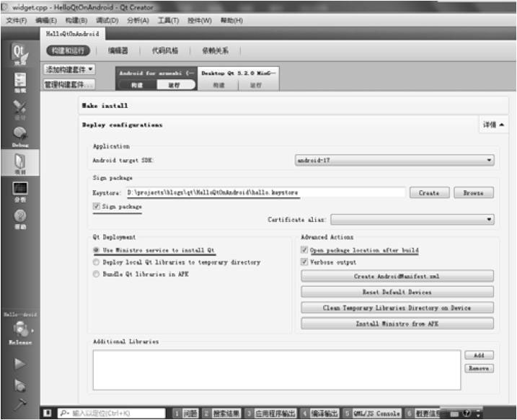Open the 搜索结果 output pane
Image resolution: width=517 pixels, height=420 pixels.
point(221,413)
